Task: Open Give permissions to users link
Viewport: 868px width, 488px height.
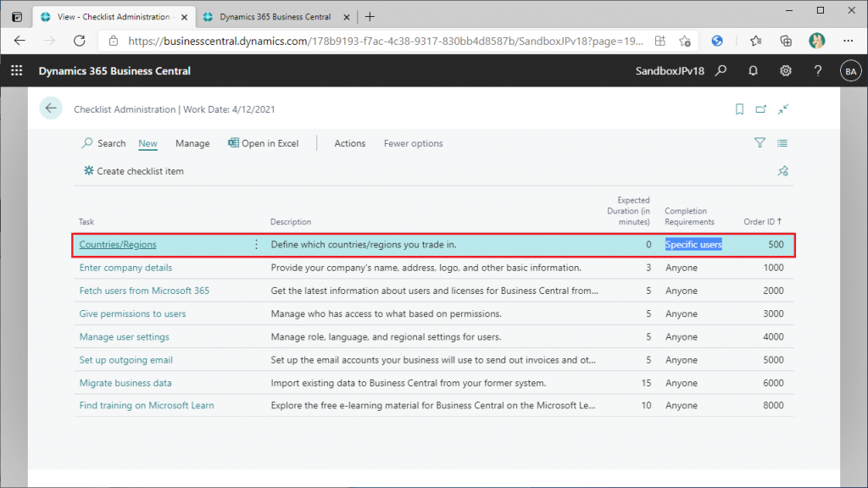Action: point(132,313)
